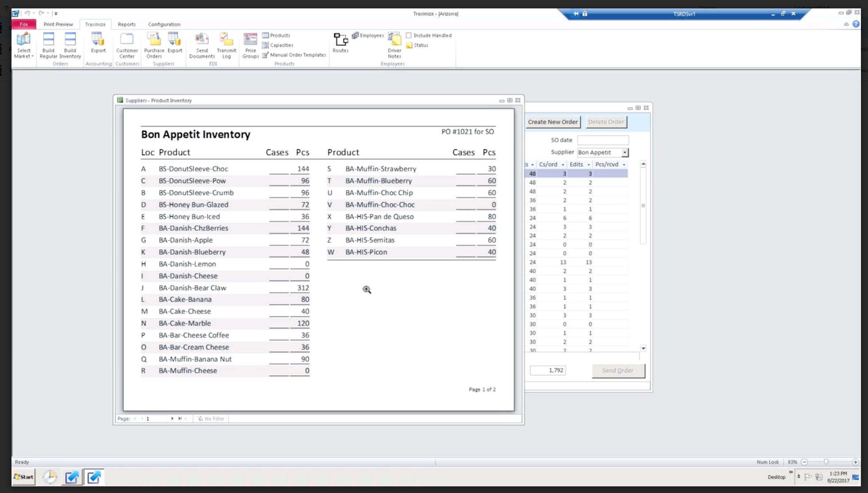Viewport: 868px width, 493px height.
Task: Open the Cs/ord column filter dropdown
Action: (x=563, y=165)
